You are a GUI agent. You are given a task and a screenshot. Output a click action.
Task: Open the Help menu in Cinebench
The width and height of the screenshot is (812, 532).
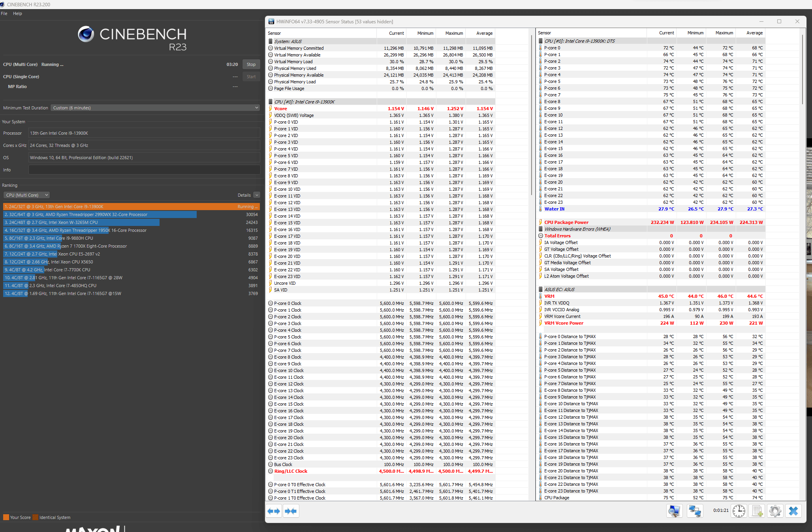[x=17, y=13]
